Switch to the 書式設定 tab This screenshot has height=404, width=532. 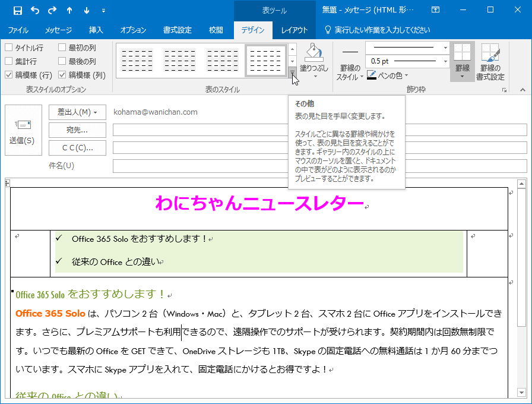coord(178,30)
